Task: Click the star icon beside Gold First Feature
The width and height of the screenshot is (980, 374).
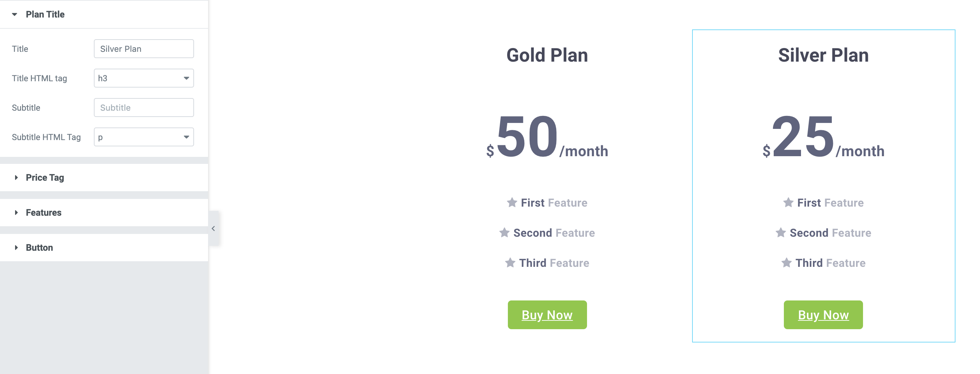Action: pos(512,202)
